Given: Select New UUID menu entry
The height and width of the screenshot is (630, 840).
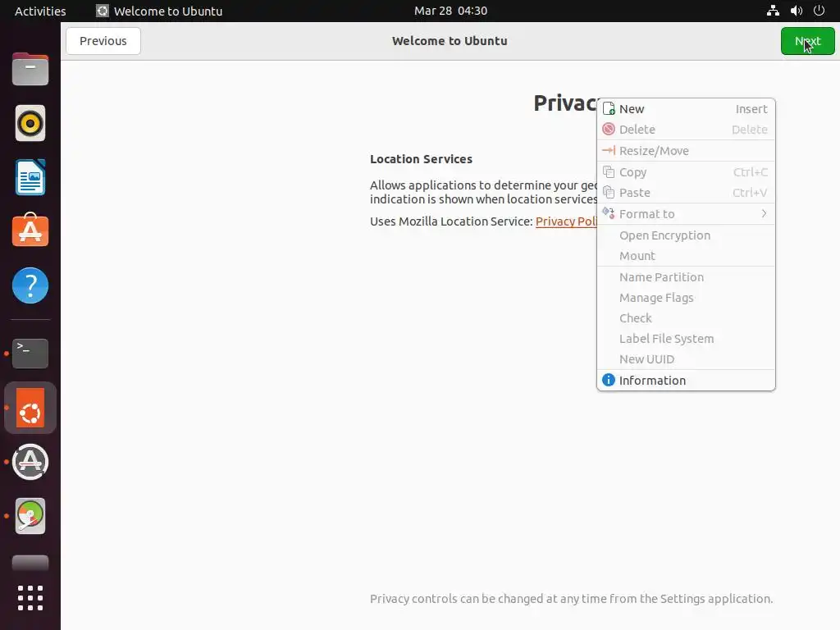Looking at the screenshot, I should coord(686,359).
